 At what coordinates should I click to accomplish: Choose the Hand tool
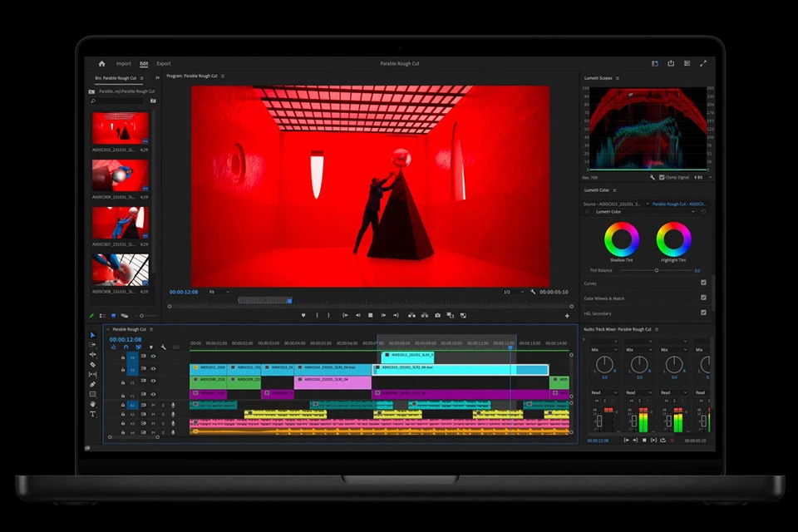(92, 404)
